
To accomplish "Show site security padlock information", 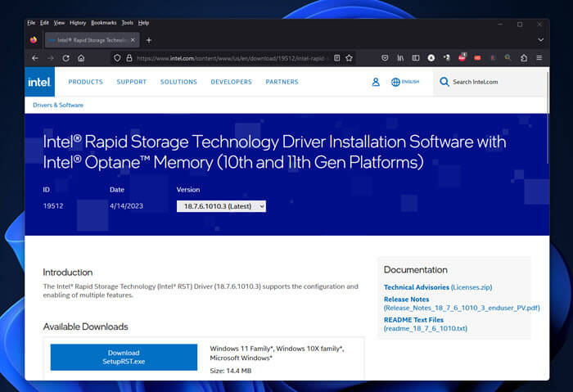I will click(129, 58).
